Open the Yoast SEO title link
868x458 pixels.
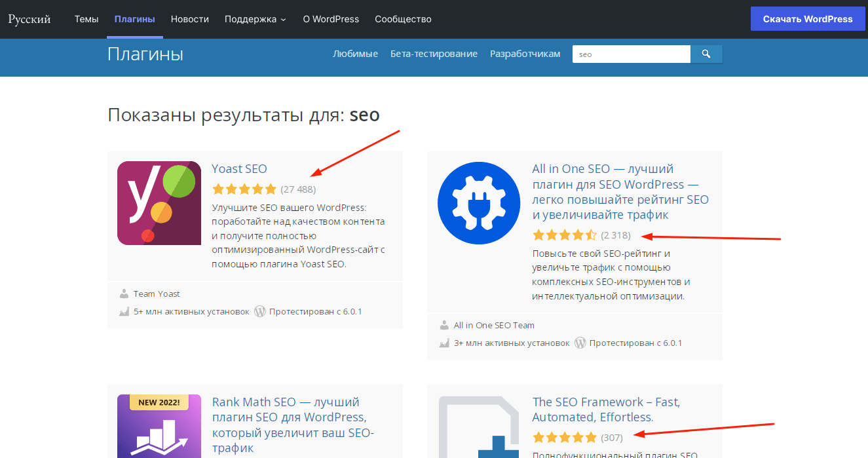coord(239,169)
